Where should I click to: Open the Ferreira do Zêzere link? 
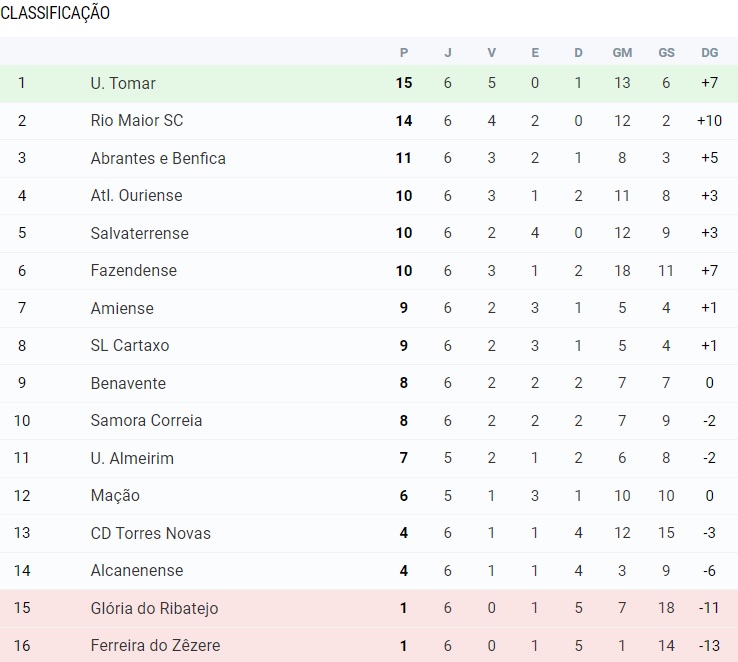click(x=155, y=646)
